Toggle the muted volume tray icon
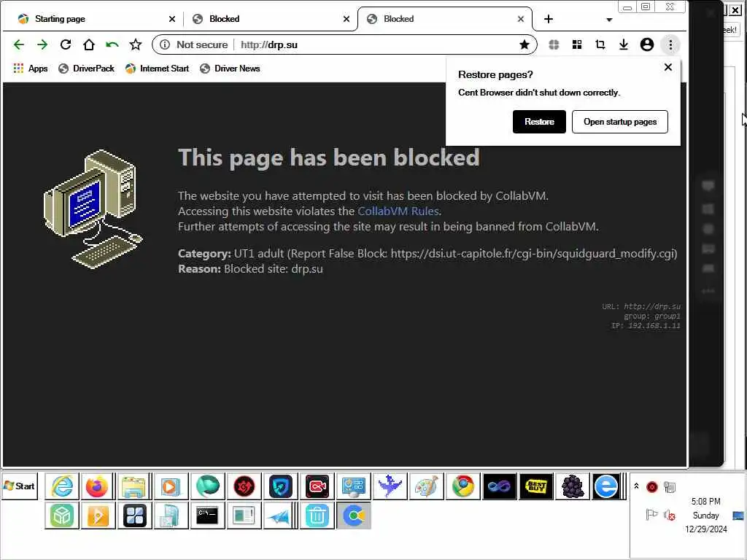Viewport: 747px width, 560px height. pos(670,516)
